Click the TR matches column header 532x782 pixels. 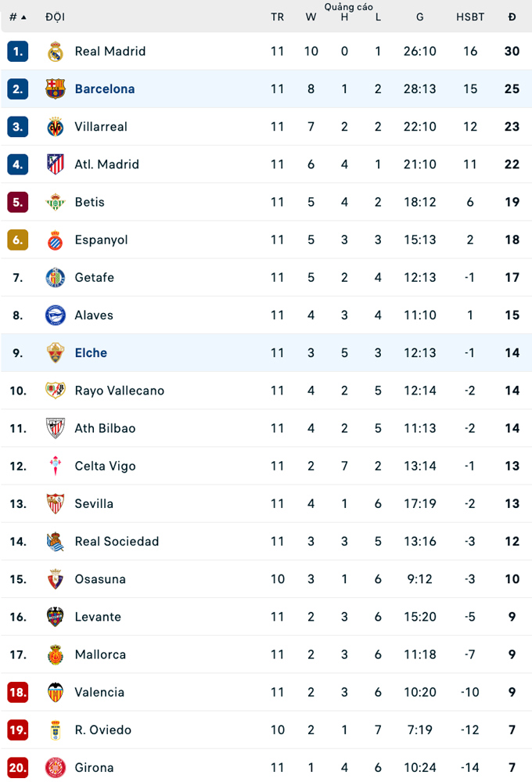[x=277, y=17]
